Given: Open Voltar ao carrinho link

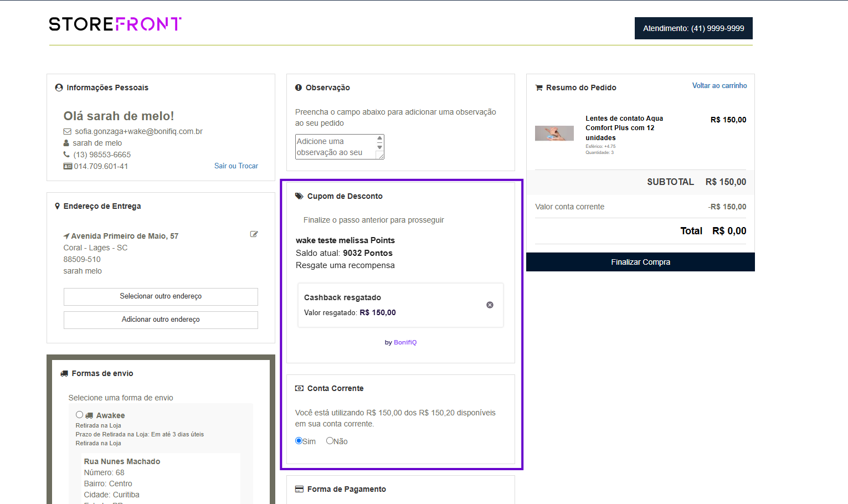Looking at the screenshot, I should click(x=719, y=85).
